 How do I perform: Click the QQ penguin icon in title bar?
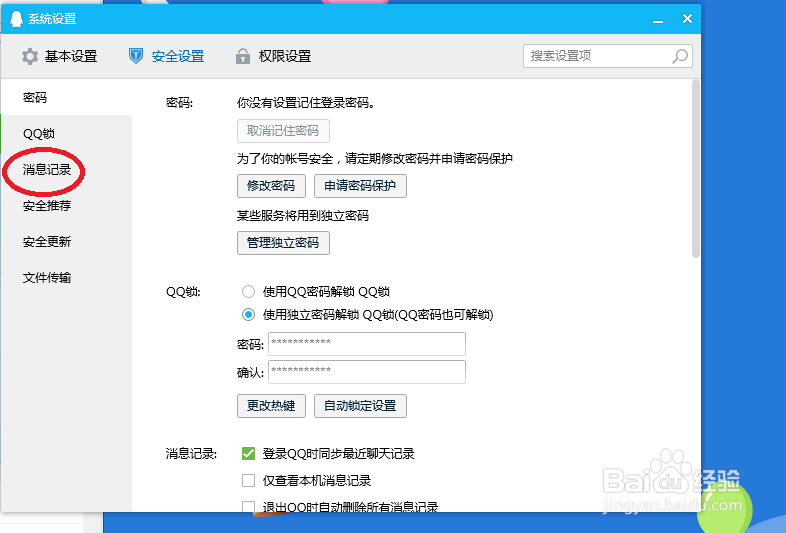(x=17, y=19)
